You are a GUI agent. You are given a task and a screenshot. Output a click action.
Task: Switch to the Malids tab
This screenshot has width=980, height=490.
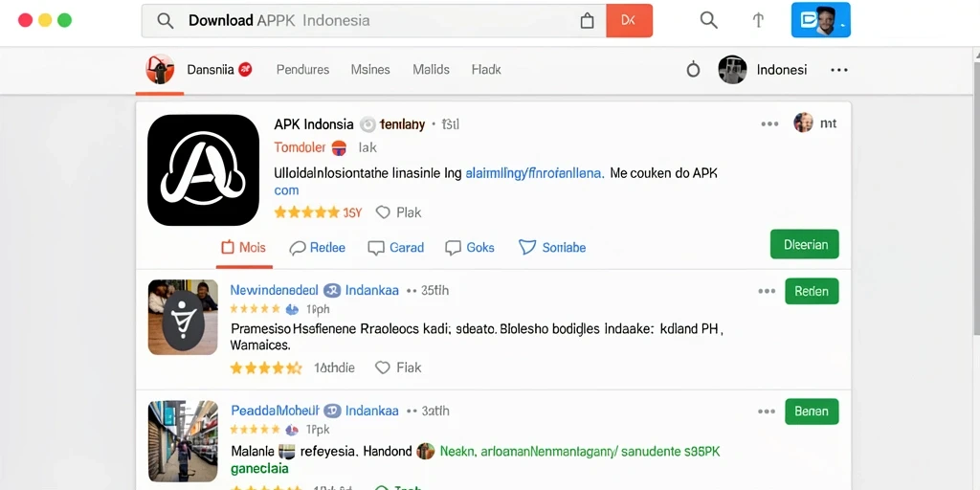431,70
